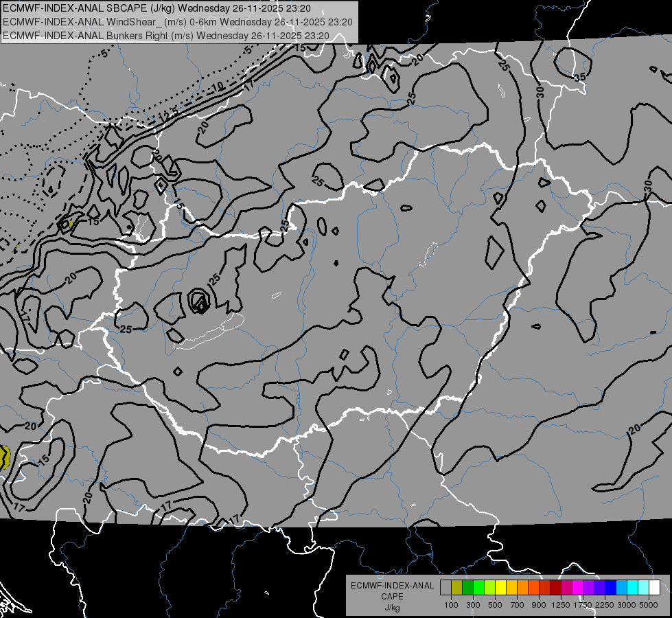Viewport: 672px width, 618px height.
Task: Select the violet swatch before 2250
Action: [x=599, y=587]
